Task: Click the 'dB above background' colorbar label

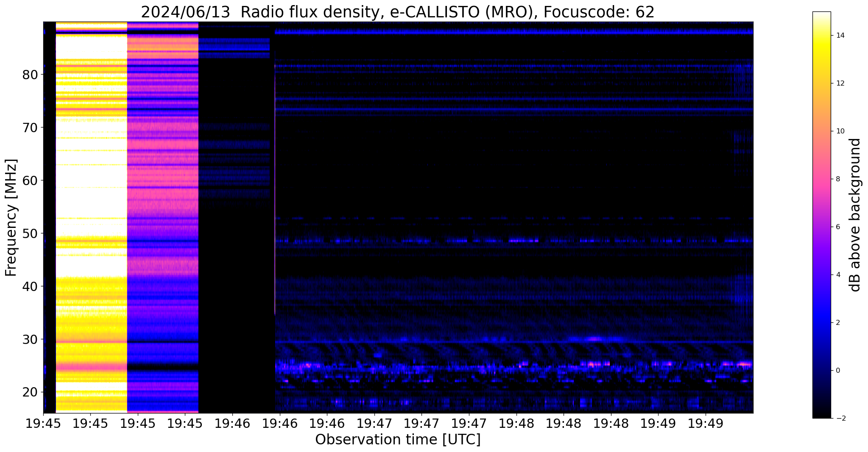Action: pos(855,215)
